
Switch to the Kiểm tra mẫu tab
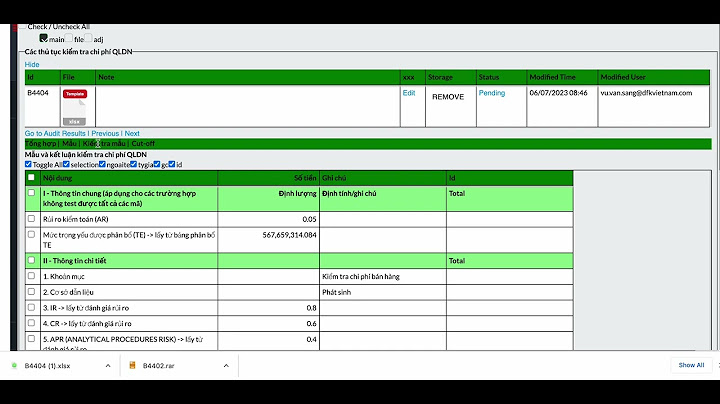coord(104,144)
